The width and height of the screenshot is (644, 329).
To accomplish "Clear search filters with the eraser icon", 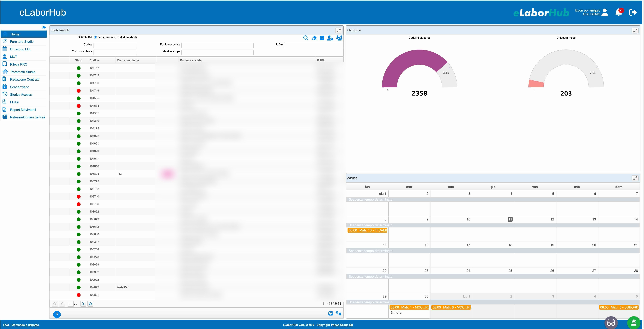I will pyautogui.click(x=314, y=38).
